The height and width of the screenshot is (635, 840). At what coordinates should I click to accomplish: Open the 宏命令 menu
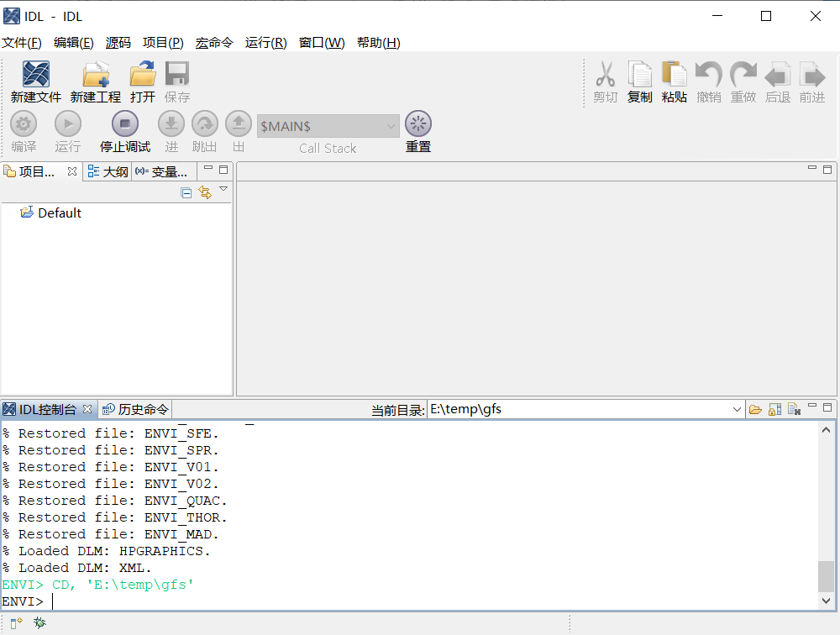[214, 42]
